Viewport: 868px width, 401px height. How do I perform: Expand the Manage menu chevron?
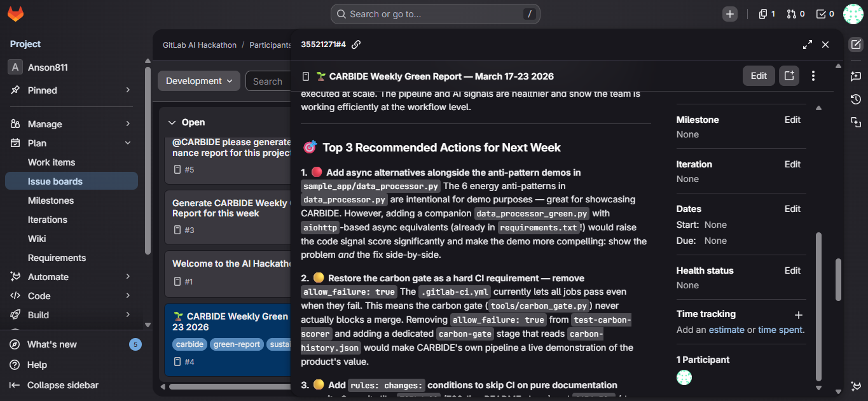tap(128, 124)
